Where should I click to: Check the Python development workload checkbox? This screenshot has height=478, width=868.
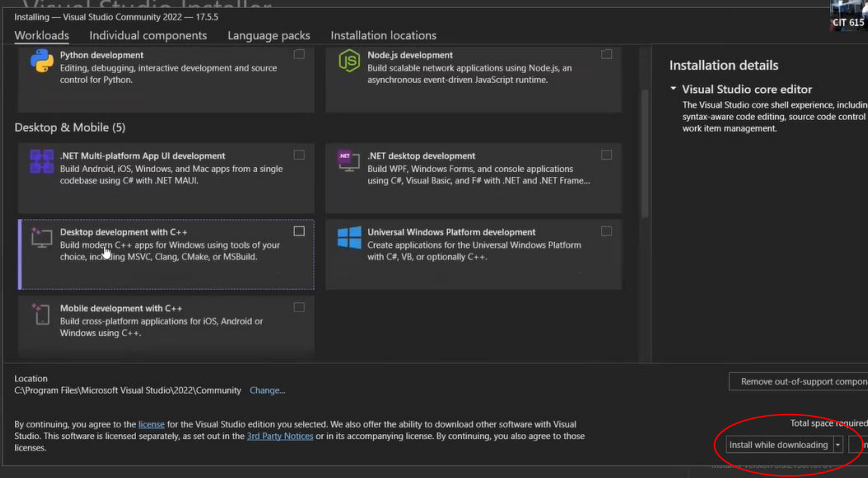click(299, 55)
